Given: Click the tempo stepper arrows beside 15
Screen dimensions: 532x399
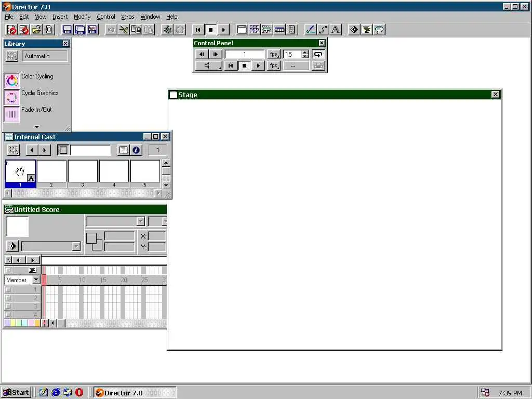Looking at the screenshot, I should coord(305,54).
